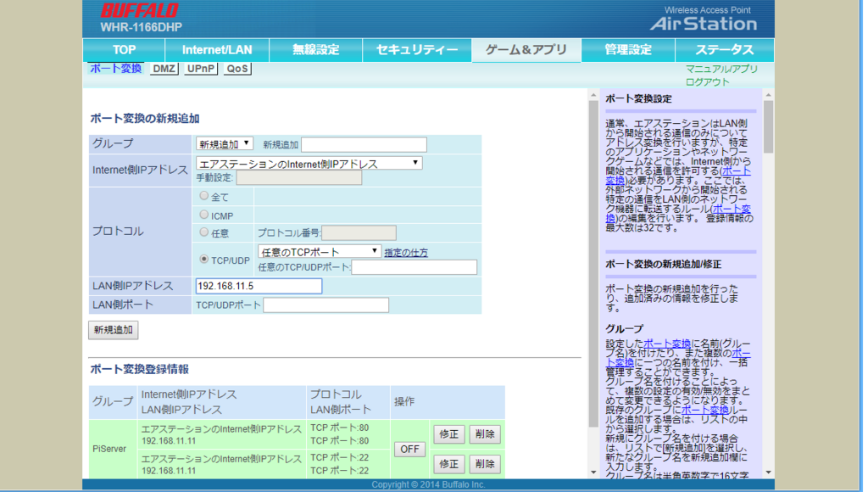The width and height of the screenshot is (868, 492).
Task: Focus the 新規追加 group name field
Action: (x=364, y=144)
